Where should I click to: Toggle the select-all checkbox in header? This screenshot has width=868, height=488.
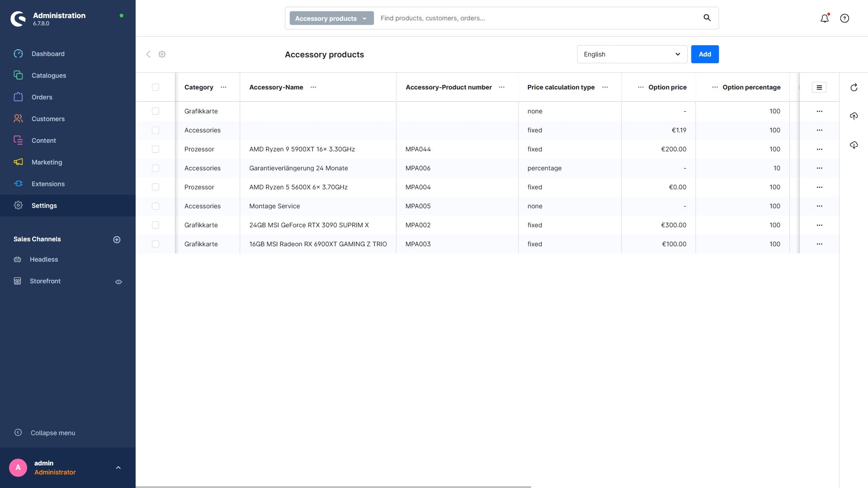pos(156,87)
